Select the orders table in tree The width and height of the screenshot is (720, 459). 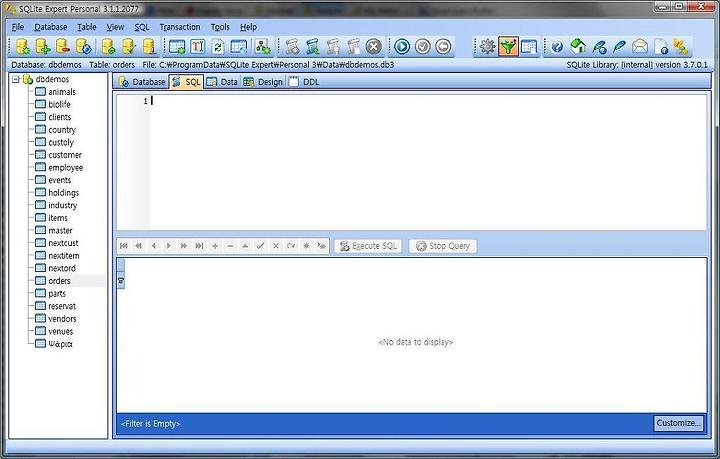[x=59, y=281]
